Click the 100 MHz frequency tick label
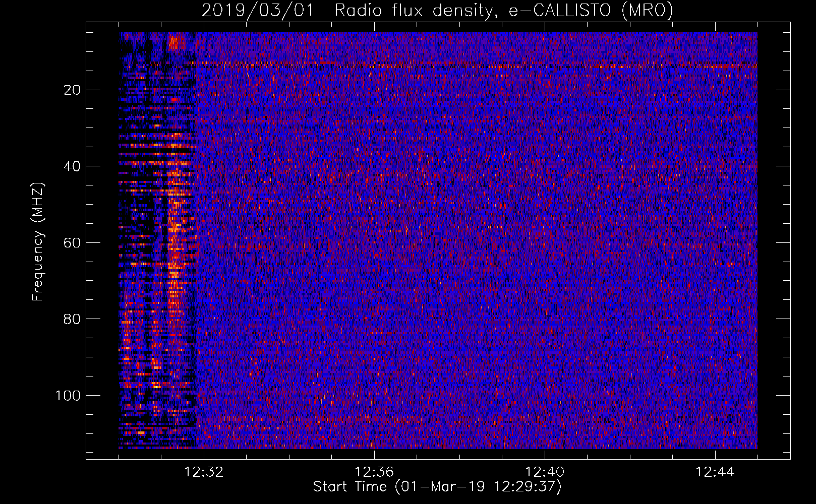Image resolution: width=816 pixels, height=504 pixels. (69, 396)
